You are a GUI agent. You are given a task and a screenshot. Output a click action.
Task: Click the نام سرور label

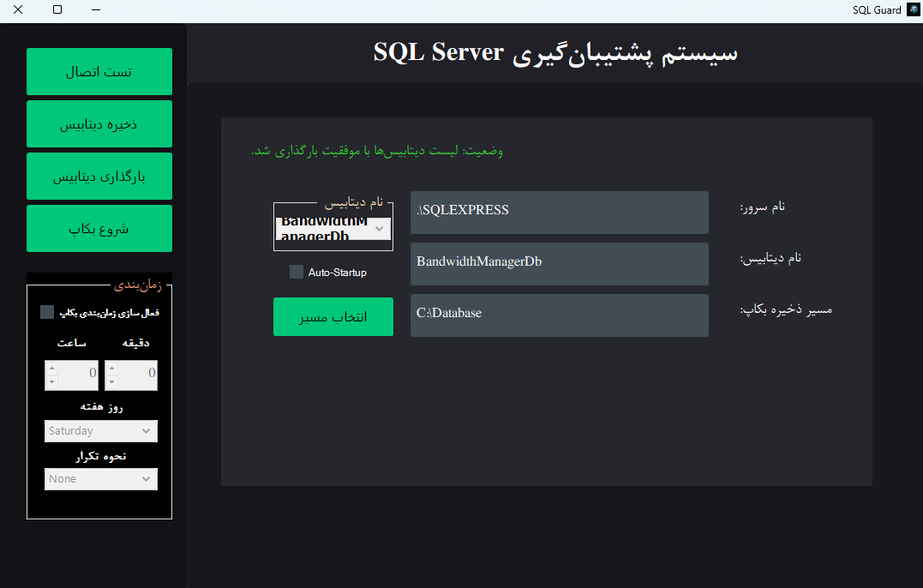[x=762, y=207]
